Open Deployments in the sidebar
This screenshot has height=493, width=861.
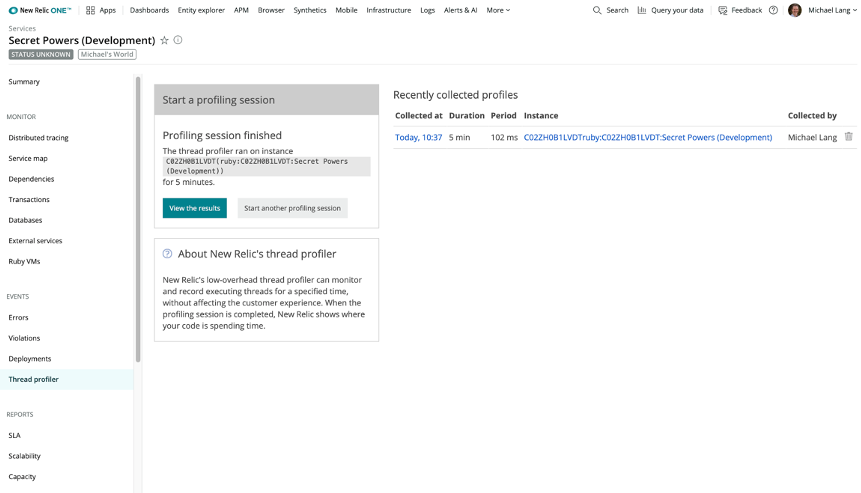(x=30, y=359)
